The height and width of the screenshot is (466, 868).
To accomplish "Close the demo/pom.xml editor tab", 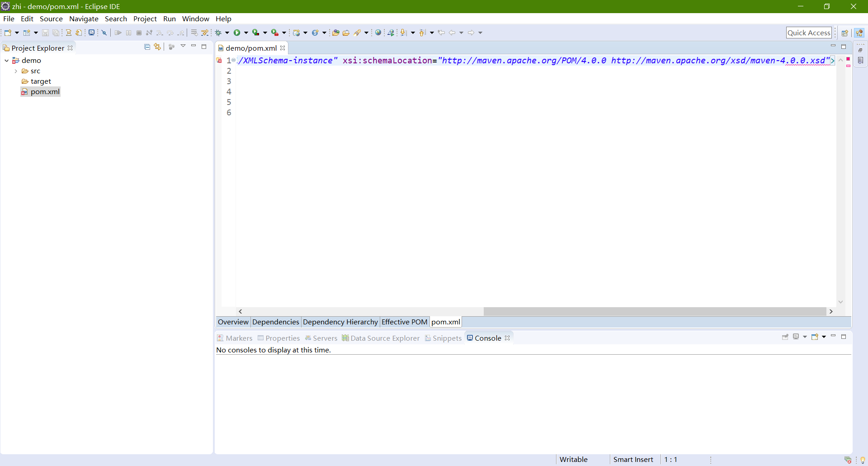I will [x=283, y=48].
